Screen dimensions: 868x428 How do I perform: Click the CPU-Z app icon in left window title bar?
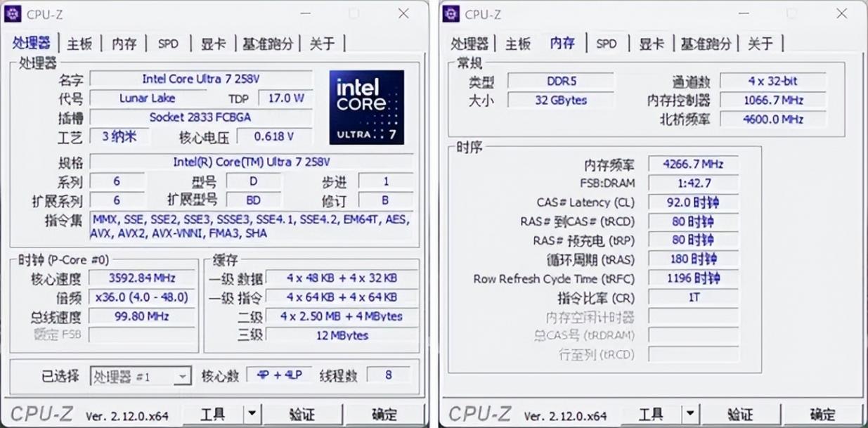(x=13, y=14)
